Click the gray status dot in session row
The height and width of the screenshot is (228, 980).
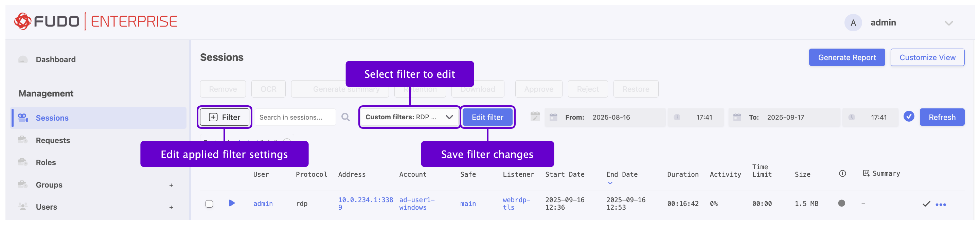pyautogui.click(x=841, y=203)
